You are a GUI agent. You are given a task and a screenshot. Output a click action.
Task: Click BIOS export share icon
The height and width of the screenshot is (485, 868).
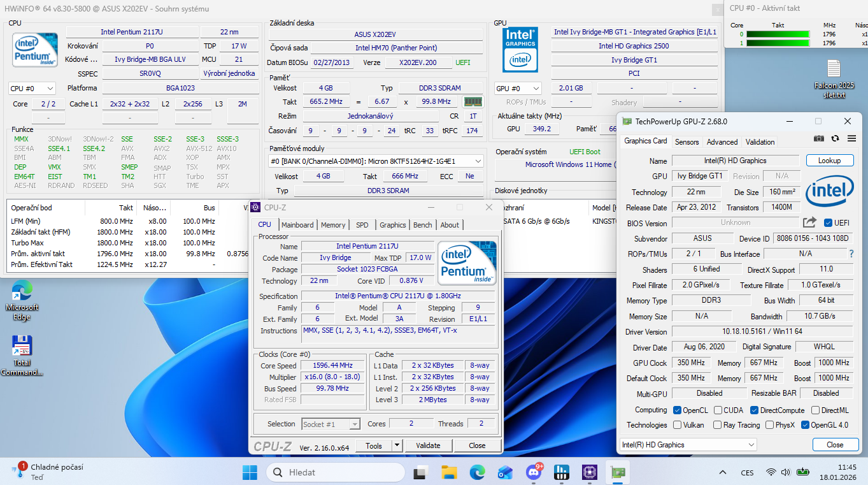[x=809, y=222]
